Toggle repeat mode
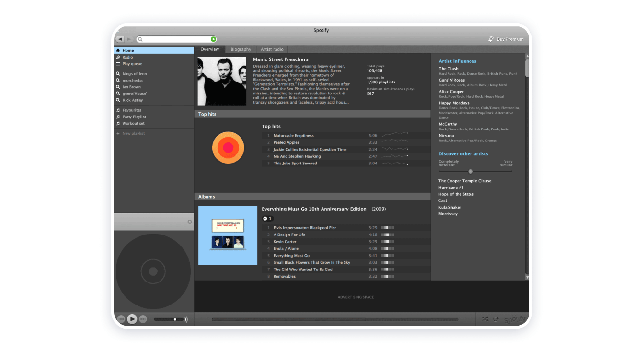The height and width of the screenshot is (352, 644). (x=496, y=319)
